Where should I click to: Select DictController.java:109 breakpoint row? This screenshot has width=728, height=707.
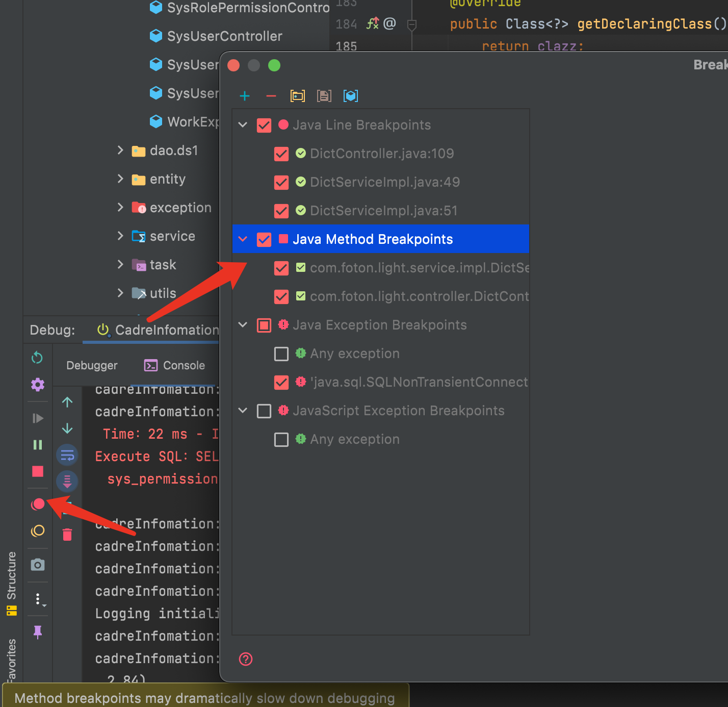pos(380,154)
